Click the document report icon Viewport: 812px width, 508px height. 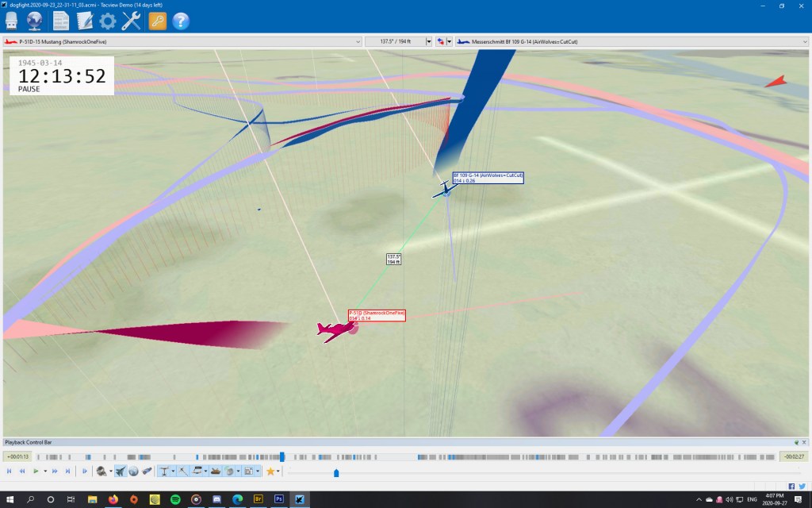[60, 21]
